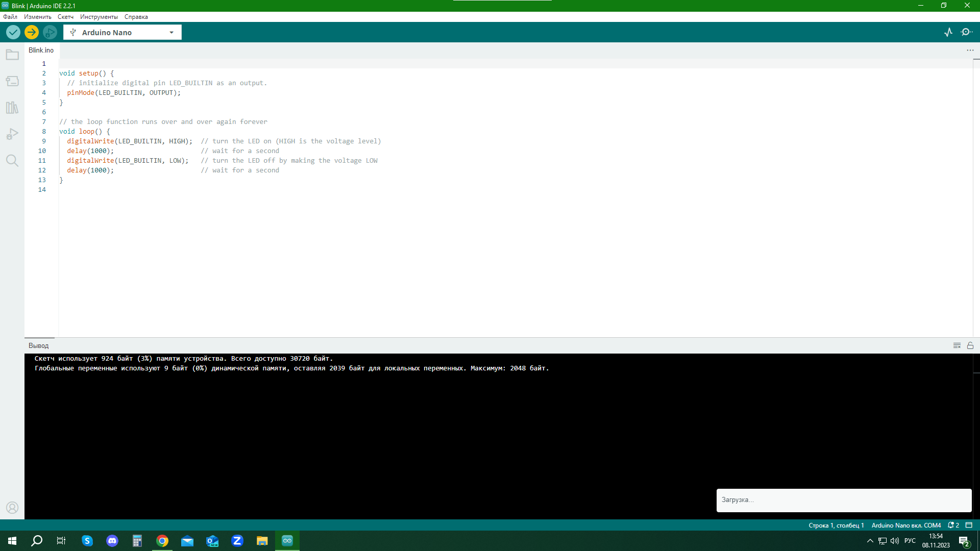
Task: Click on line number 9 in gutter
Action: (44, 141)
